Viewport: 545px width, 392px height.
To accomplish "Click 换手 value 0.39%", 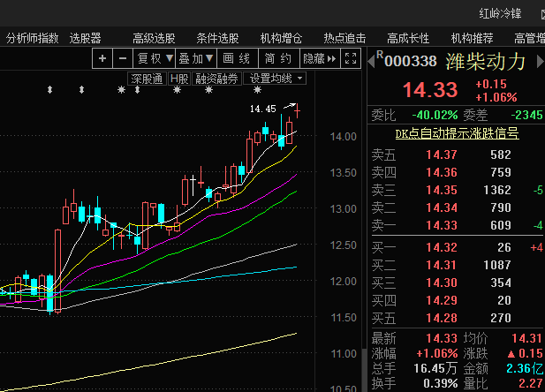I will pyautogui.click(x=441, y=384).
